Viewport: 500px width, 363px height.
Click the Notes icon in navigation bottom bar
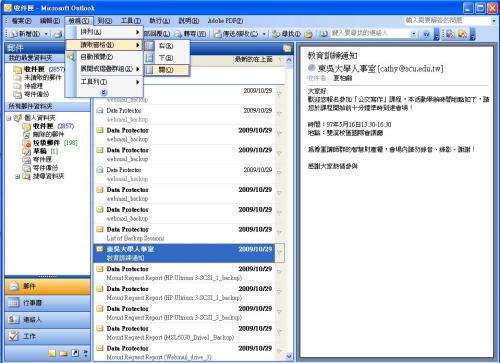(52, 353)
